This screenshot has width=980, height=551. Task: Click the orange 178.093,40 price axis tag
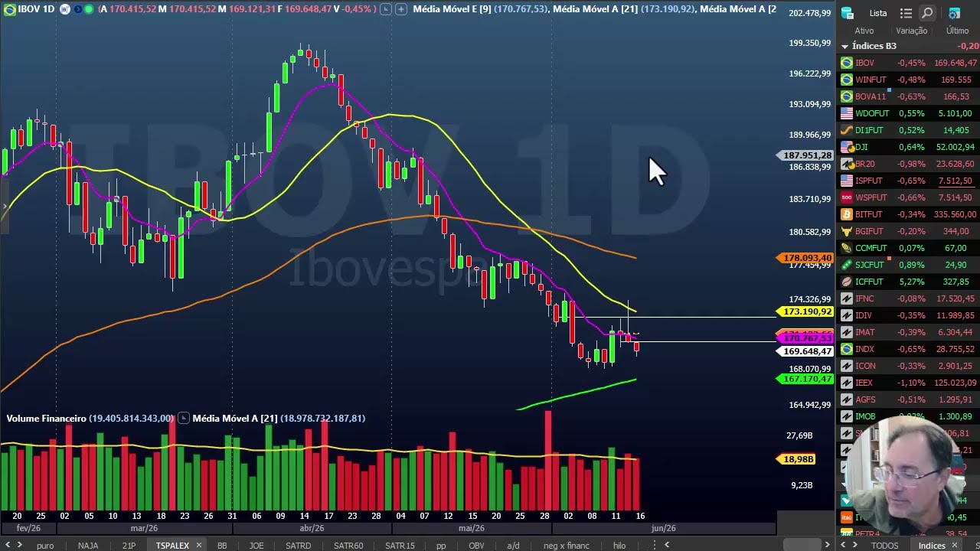[806, 259]
